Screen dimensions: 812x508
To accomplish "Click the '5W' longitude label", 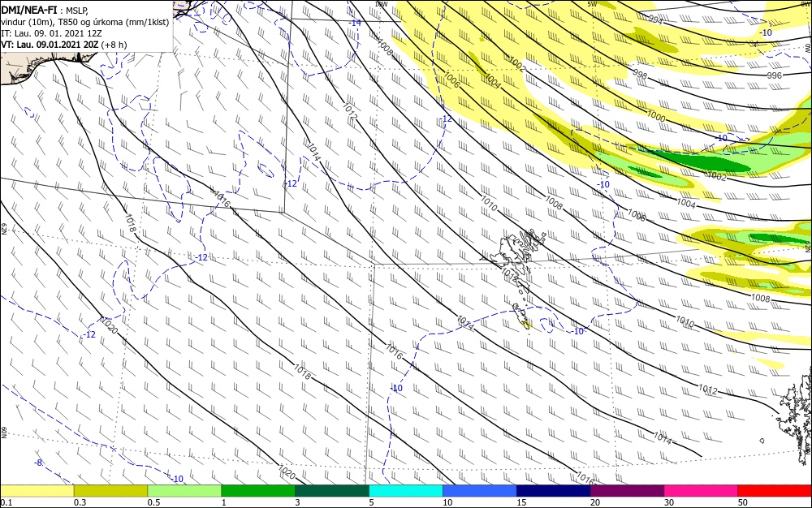I will point(593,3).
